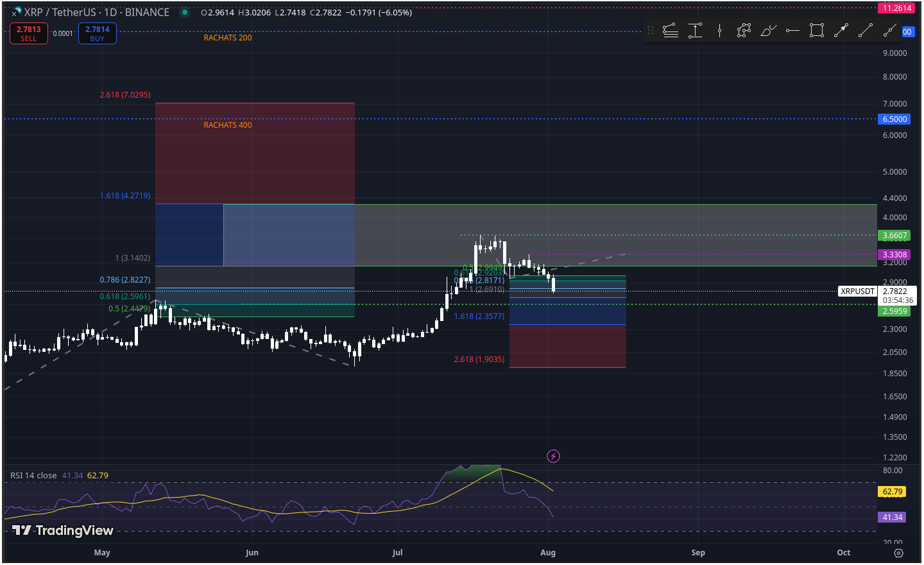This screenshot has height=565, width=924.
Task: Open the XRP / TetherUS symbol title
Action: [x=96, y=12]
